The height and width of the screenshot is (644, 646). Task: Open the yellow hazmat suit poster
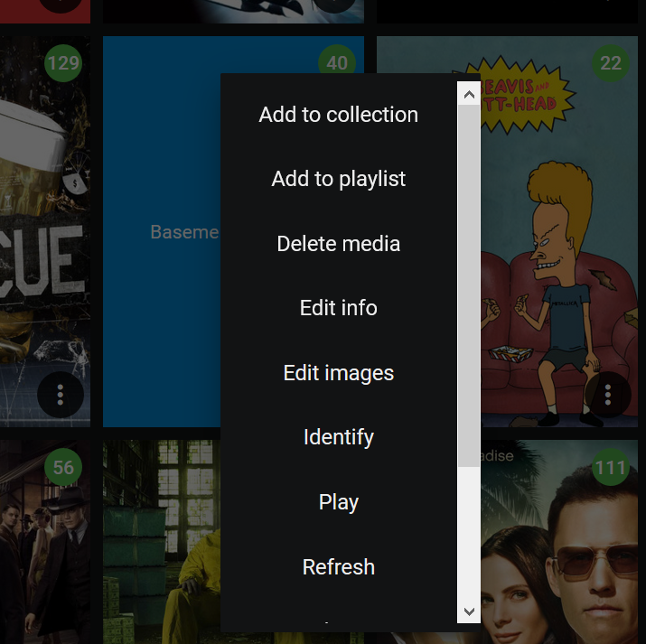click(x=162, y=542)
